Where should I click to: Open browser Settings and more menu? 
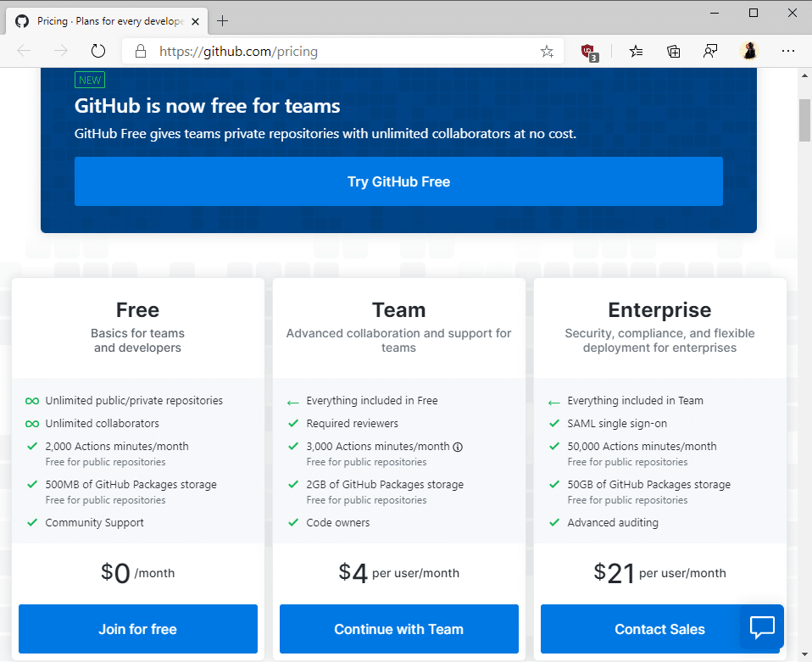click(788, 51)
